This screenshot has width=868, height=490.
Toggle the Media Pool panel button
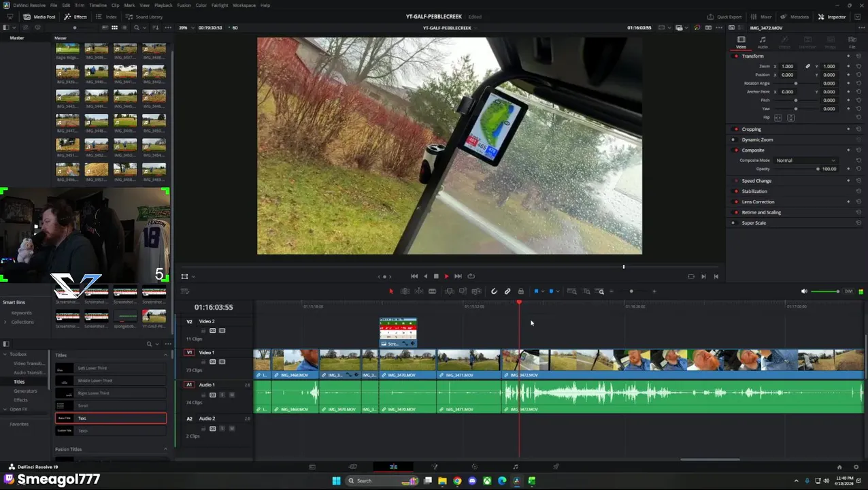tap(40, 16)
